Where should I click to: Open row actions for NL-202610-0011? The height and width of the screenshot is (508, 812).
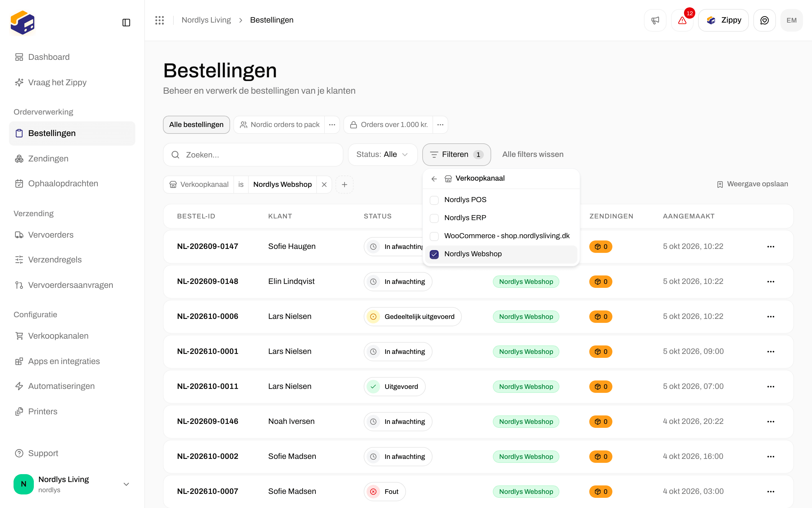click(x=771, y=386)
